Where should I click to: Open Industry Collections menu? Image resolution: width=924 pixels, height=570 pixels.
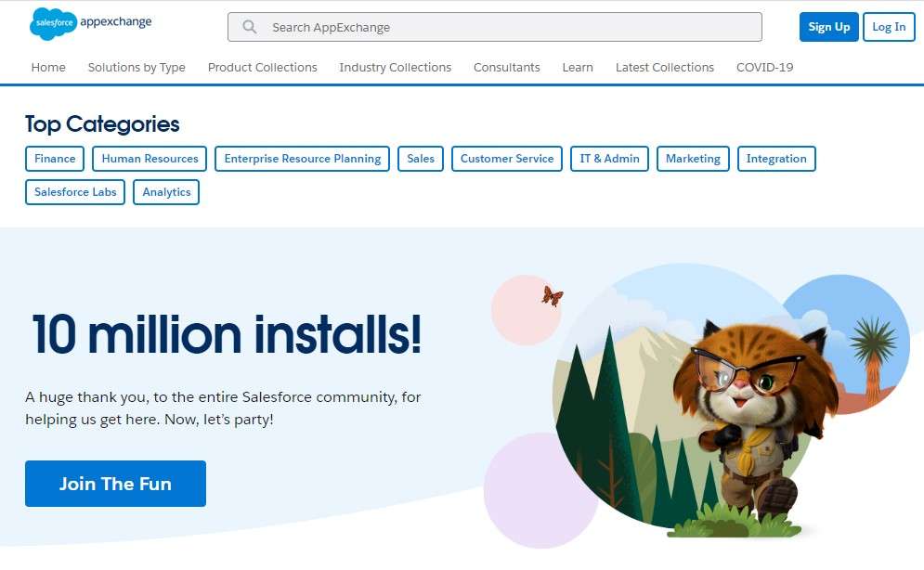pos(395,67)
